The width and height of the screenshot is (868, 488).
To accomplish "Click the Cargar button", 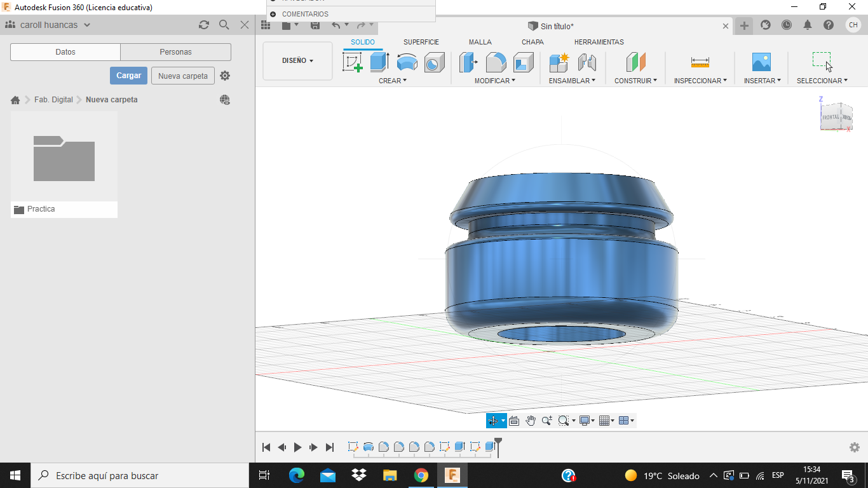I will tap(128, 76).
